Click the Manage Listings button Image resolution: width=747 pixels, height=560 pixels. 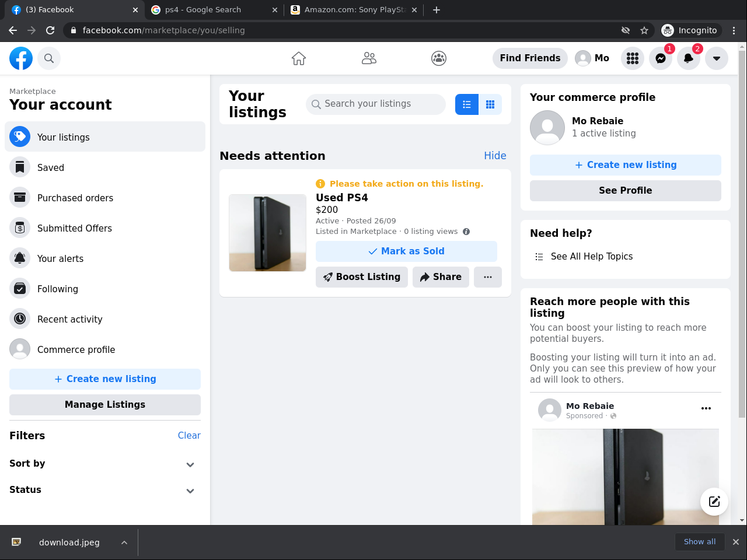(x=105, y=405)
